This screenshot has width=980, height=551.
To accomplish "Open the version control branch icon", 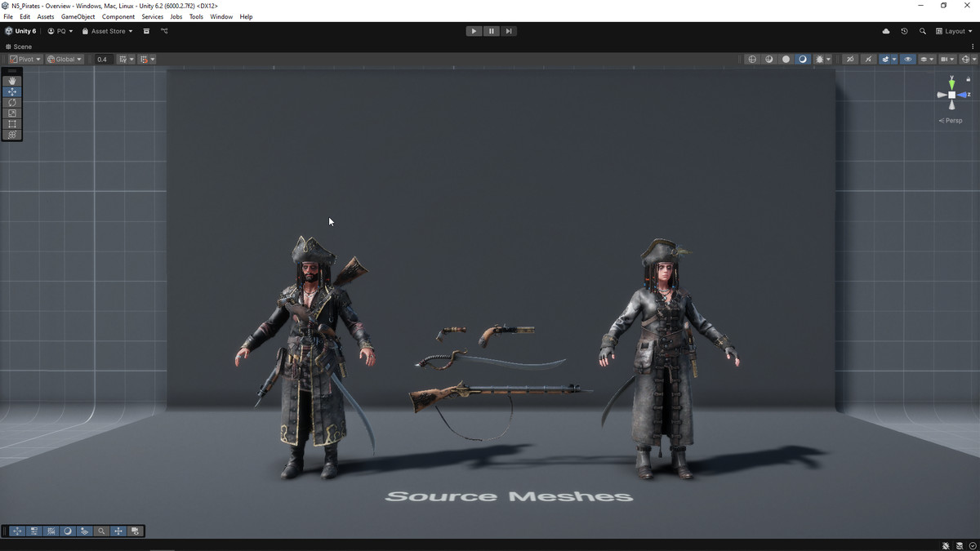I will point(164,31).
